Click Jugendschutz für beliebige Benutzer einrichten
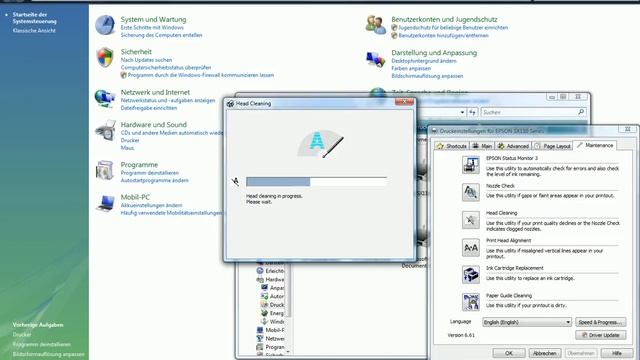 [x=453, y=28]
